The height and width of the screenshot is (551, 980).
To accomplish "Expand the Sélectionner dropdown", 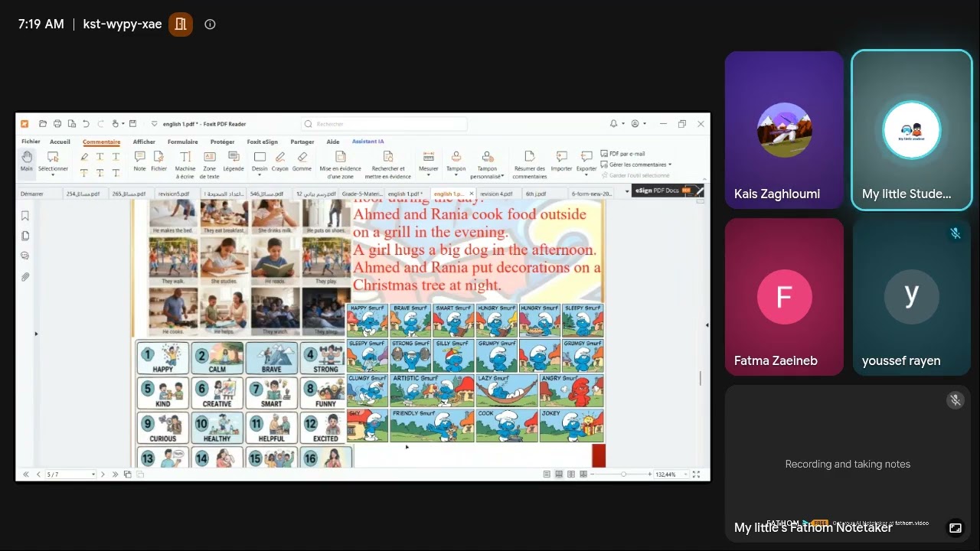I will pyautogui.click(x=53, y=175).
